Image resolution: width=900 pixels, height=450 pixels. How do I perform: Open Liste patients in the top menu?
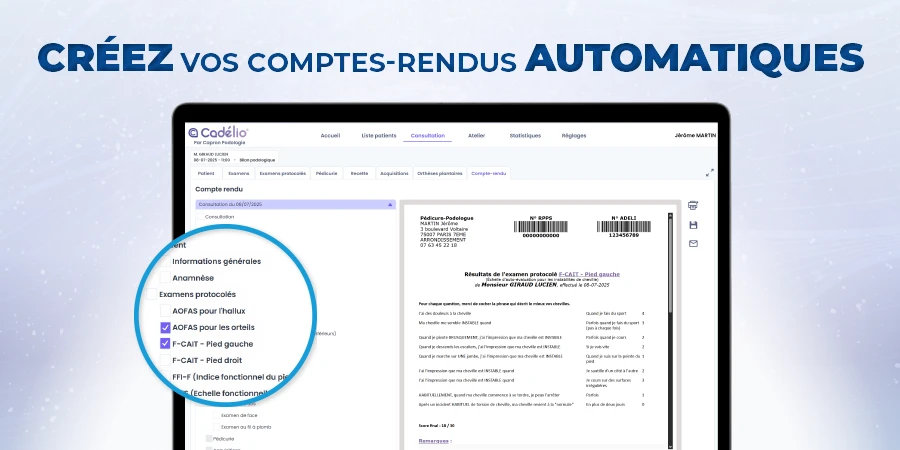[x=379, y=136]
